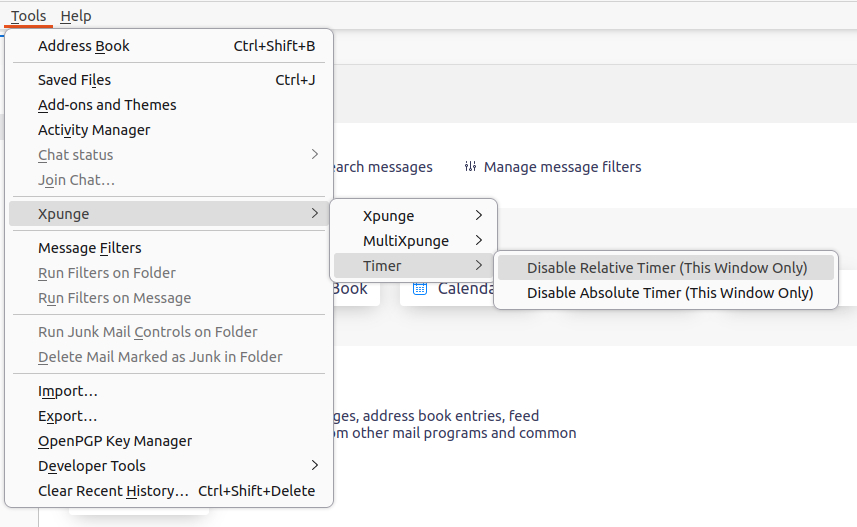Click the Manage message filters sliders icon
Image resolution: width=857 pixels, height=527 pixels.
470,166
